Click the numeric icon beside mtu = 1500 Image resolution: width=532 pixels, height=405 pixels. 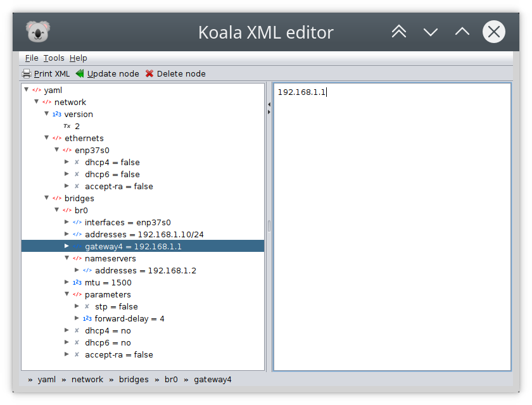[x=77, y=283]
